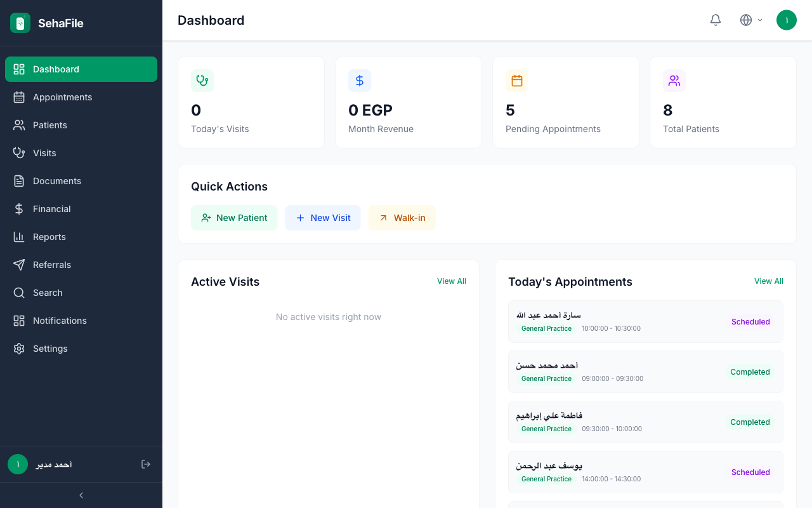Click the Documents file icon in sidebar
Viewport: 812px width, 508px height.
[19, 181]
